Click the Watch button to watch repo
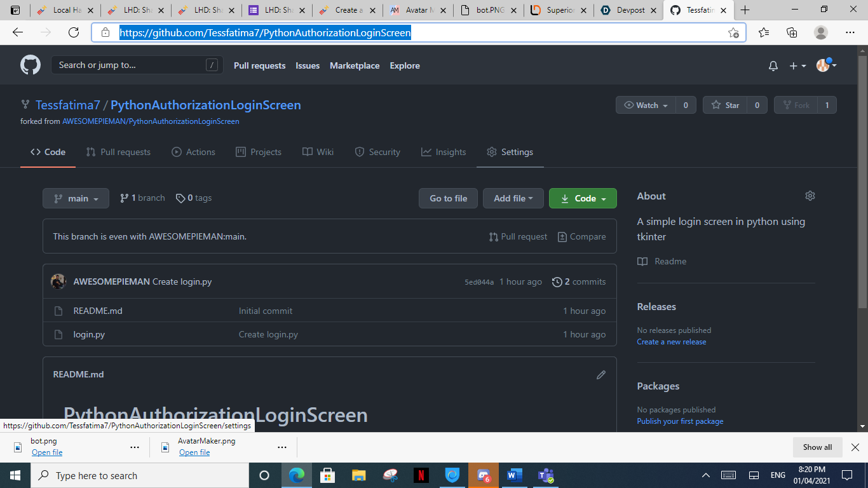The image size is (868, 488). coord(645,105)
